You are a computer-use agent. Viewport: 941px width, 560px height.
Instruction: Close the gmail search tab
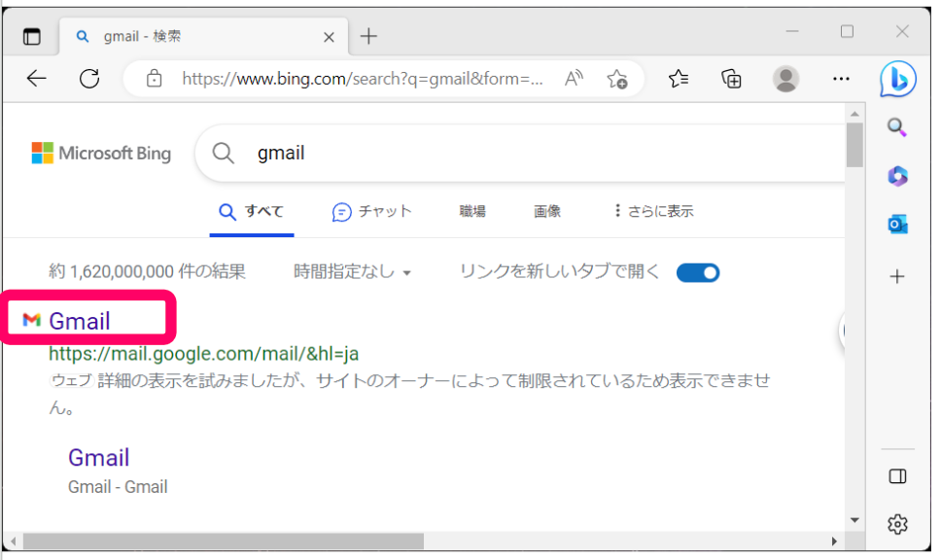(x=329, y=37)
